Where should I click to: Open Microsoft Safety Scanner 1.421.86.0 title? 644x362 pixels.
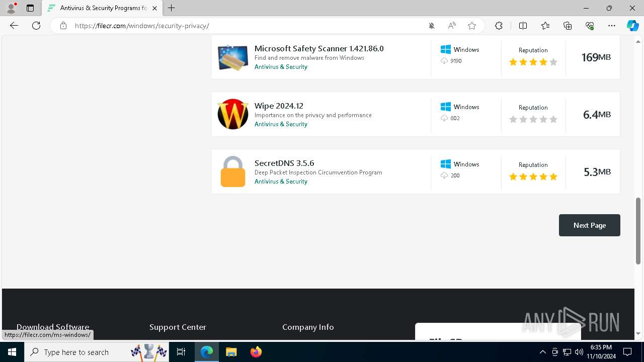(x=319, y=48)
